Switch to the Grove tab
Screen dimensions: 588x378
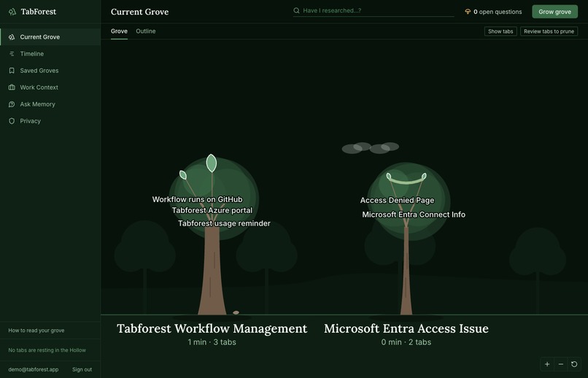[119, 31]
